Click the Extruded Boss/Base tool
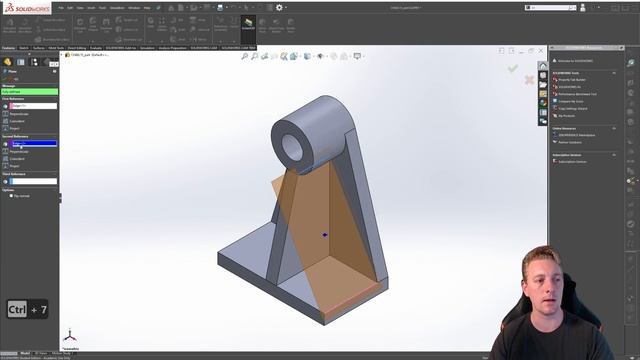The height and width of the screenshot is (360, 640). pyautogui.click(x=9, y=26)
